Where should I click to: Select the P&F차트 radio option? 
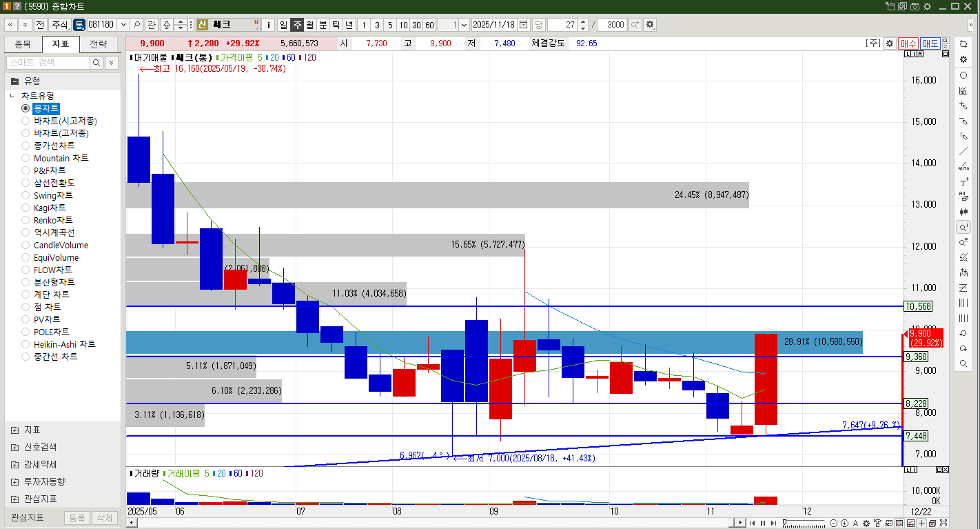coord(25,170)
